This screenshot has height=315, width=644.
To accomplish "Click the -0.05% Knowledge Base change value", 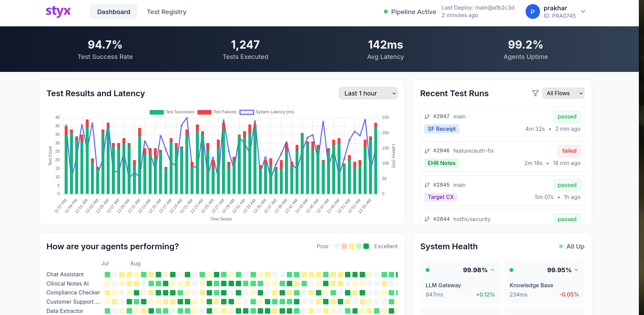I will coord(569,294).
